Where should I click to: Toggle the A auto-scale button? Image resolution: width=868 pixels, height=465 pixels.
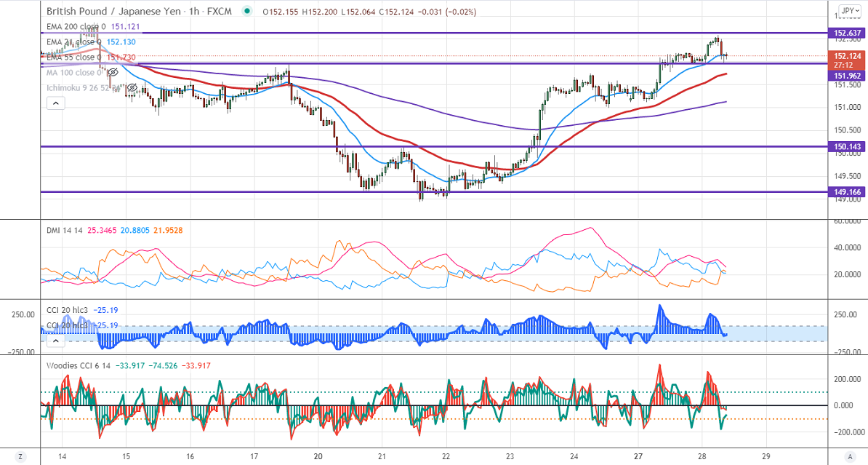(x=848, y=457)
